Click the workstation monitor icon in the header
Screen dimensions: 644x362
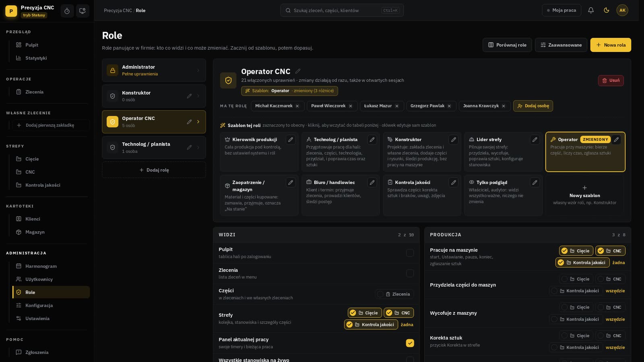pos(83,11)
